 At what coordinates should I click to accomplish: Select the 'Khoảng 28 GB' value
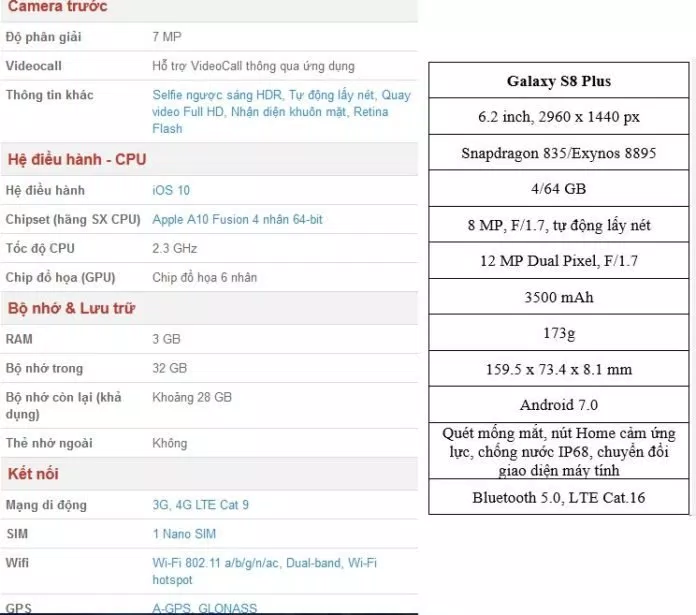(x=192, y=397)
